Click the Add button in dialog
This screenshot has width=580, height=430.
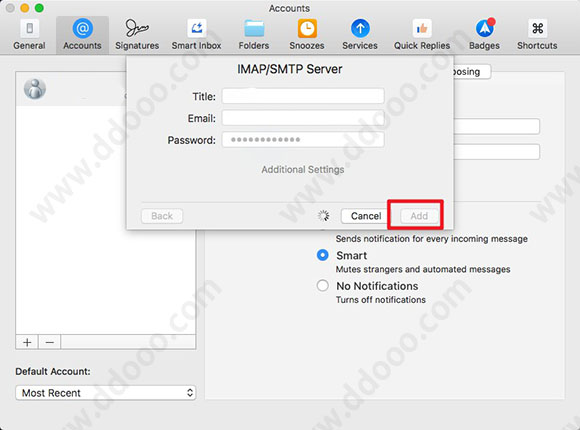419,216
